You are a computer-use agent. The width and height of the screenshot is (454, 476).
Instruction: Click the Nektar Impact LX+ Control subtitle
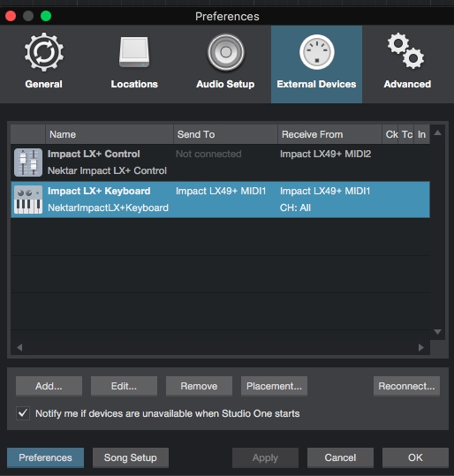coord(107,170)
